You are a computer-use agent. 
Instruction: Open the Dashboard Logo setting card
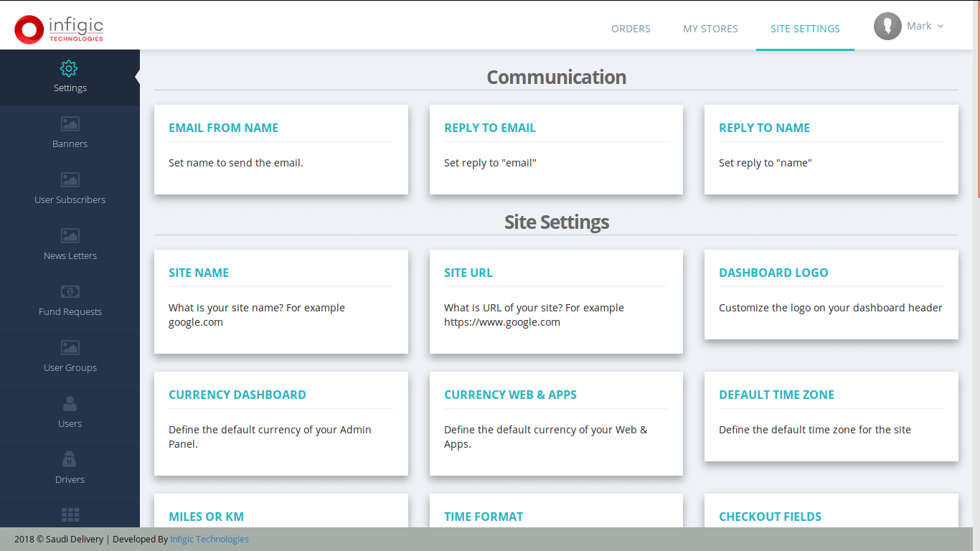773,273
